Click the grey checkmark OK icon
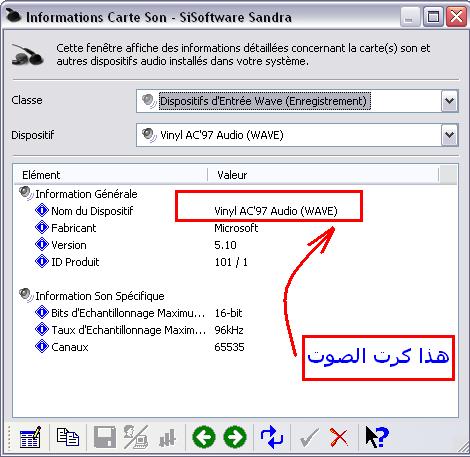Viewport: 470px width, 457px height. click(x=309, y=437)
